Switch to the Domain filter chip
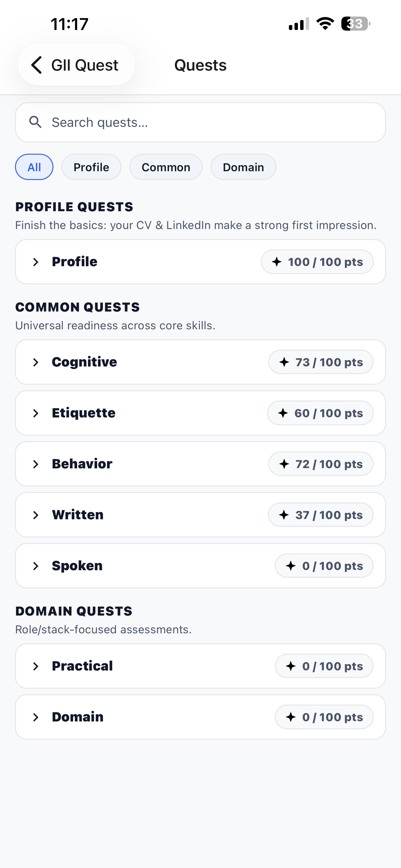Viewport: 401px width, 868px height. coord(243,167)
